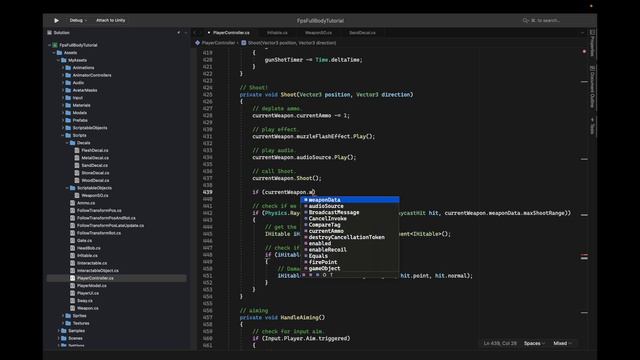Open Interactable.cs file
Image resolution: width=640 pixels, height=360 pixels.
(92, 263)
